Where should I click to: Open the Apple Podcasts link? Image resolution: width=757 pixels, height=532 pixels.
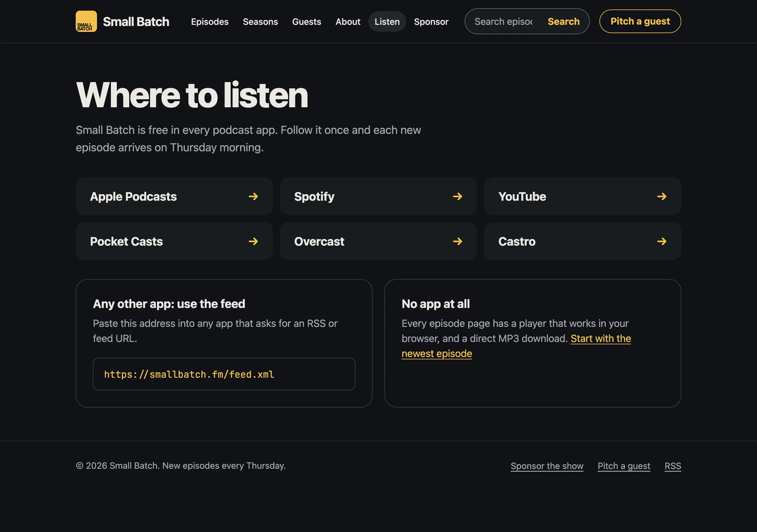(174, 197)
